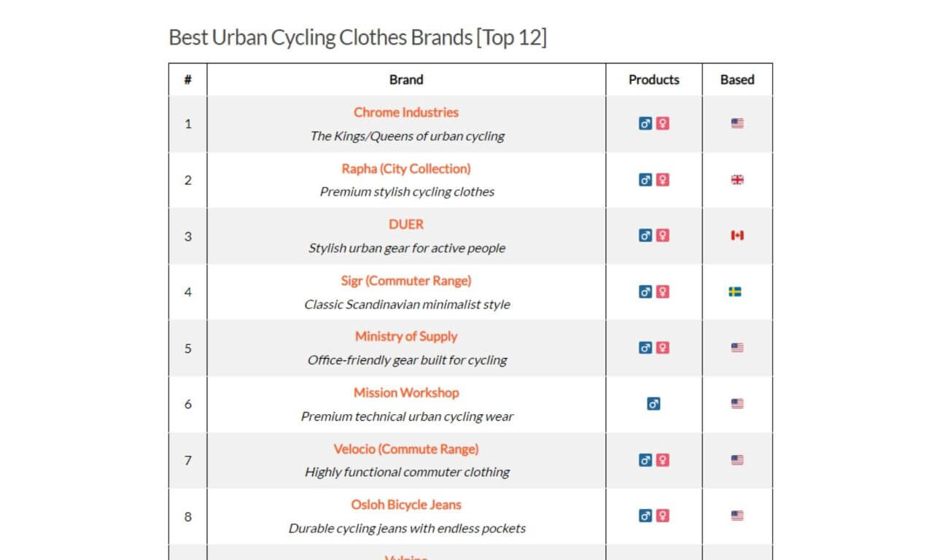The width and height of the screenshot is (948, 560).
Task: Click the UK flag in Rapha row
Action: (x=737, y=179)
